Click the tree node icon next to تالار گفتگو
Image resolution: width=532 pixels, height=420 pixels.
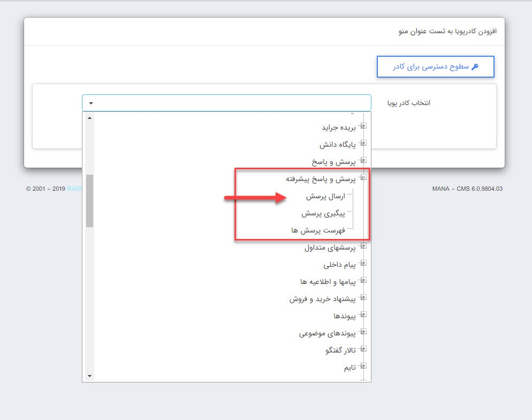364,349
